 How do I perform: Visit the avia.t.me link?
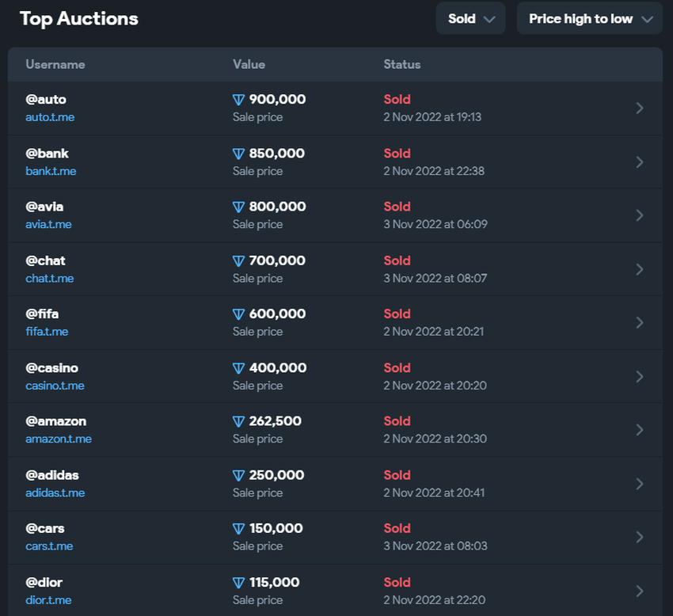click(x=48, y=224)
